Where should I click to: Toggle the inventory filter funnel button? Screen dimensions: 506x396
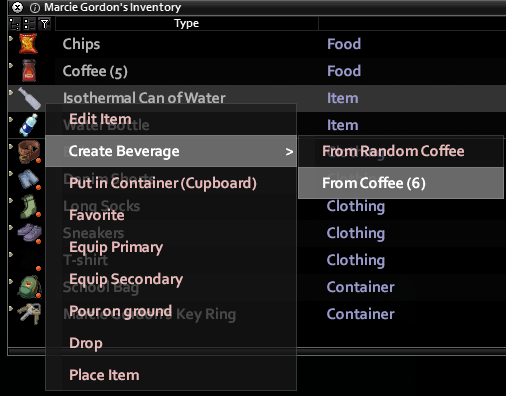pyautogui.click(x=44, y=24)
